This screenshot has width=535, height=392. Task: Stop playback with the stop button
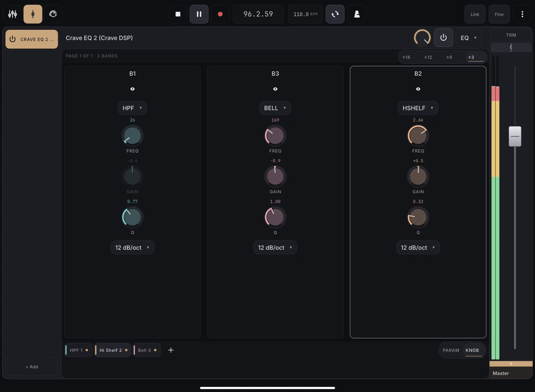pos(178,14)
